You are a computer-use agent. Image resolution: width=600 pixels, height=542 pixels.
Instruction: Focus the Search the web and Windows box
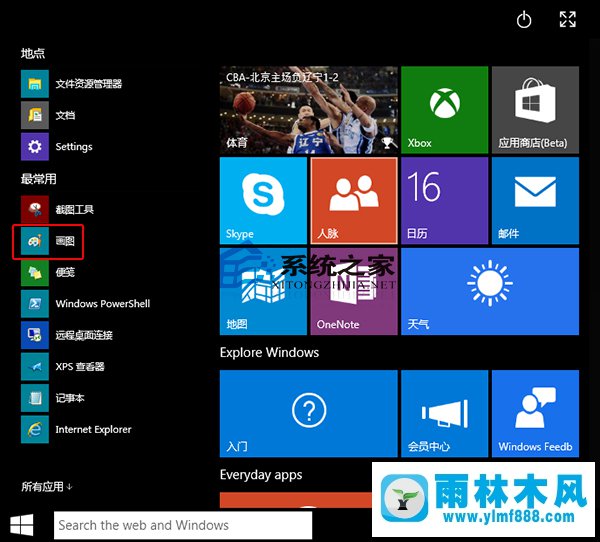coord(183,525)
